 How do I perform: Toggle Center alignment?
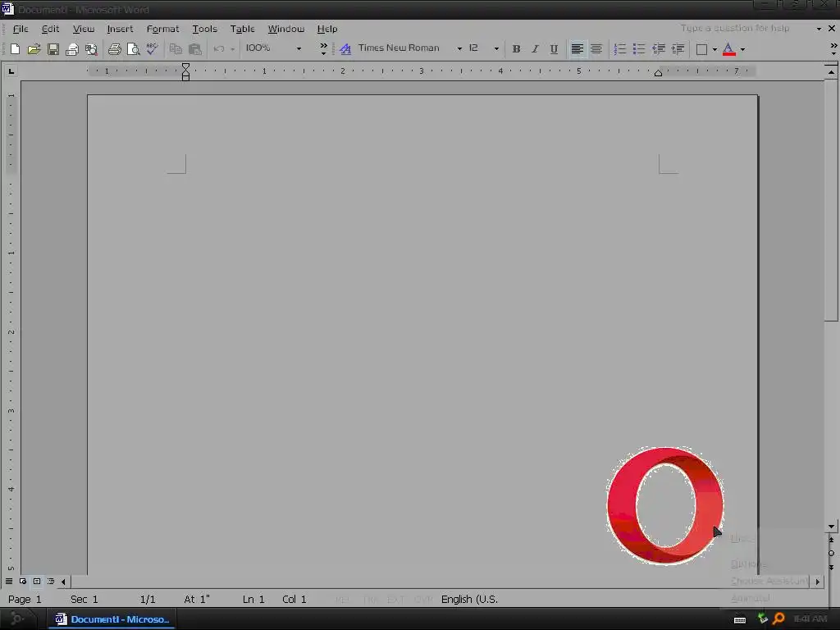pyautogui.click(x=596, y=48)
